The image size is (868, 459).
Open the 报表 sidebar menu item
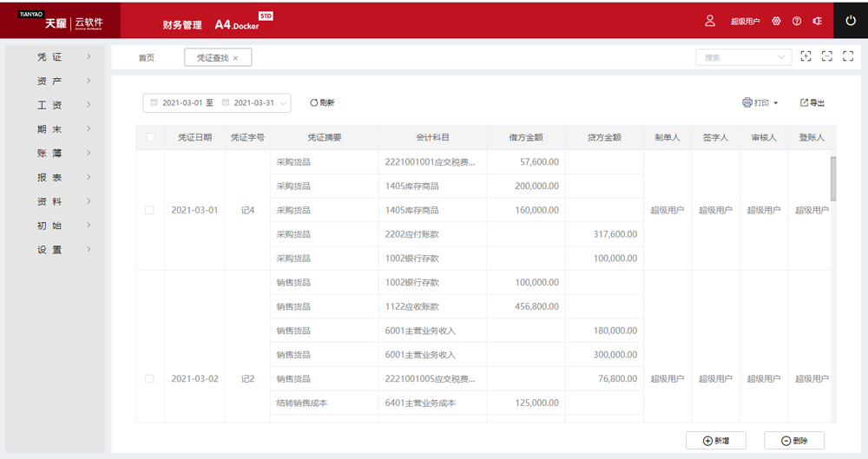point(55,177)
